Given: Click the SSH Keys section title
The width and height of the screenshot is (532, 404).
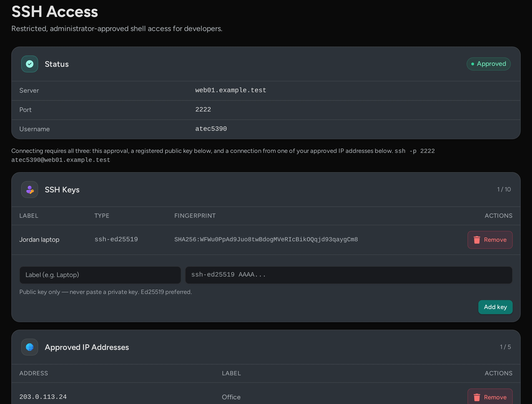Looking at the screenshot, I should pyautogui.click(x=62, y=190).
